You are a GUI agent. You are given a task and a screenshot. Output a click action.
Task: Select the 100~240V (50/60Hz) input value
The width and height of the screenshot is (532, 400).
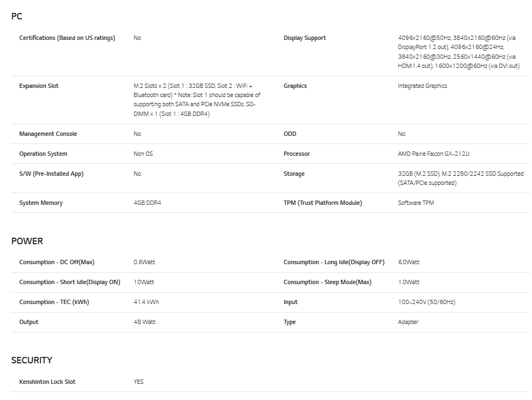coord(426,302)
